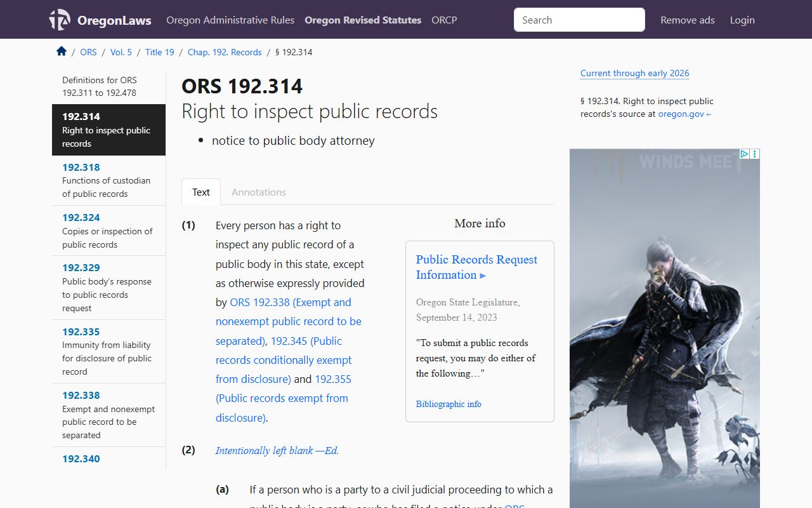Click the Intentionally left blank editor note
The height and width of the screenshot is (508, 812).
(277, 450)
